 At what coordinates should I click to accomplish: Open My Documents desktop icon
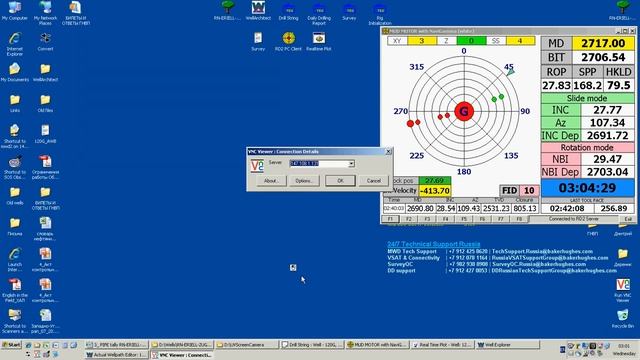point(15,72)
